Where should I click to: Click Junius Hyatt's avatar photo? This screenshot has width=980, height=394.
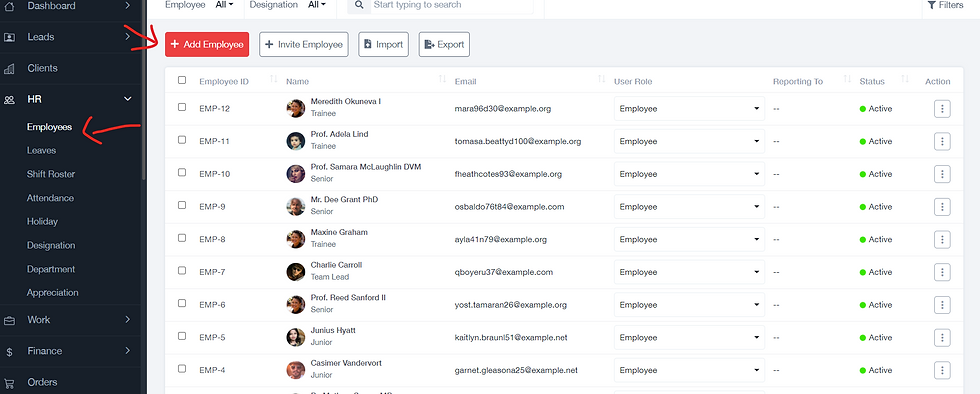(296, 337)
